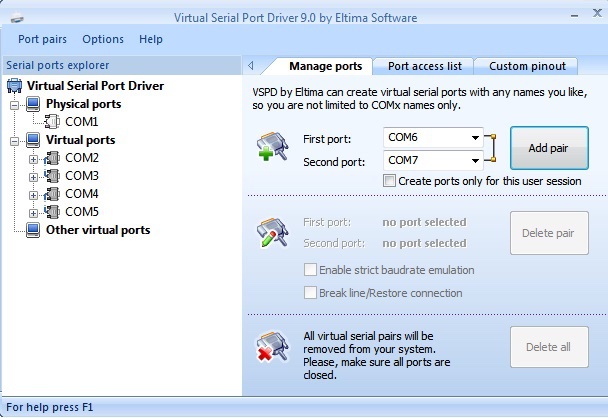Click the Virtual ports computer icon

(33, 140)
